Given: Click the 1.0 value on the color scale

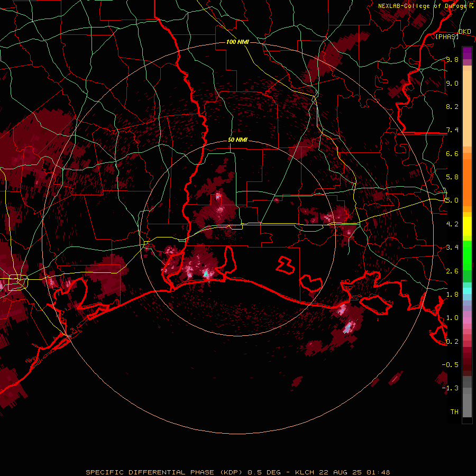Looking at the screenshot, I should click(x=452, y=318).
